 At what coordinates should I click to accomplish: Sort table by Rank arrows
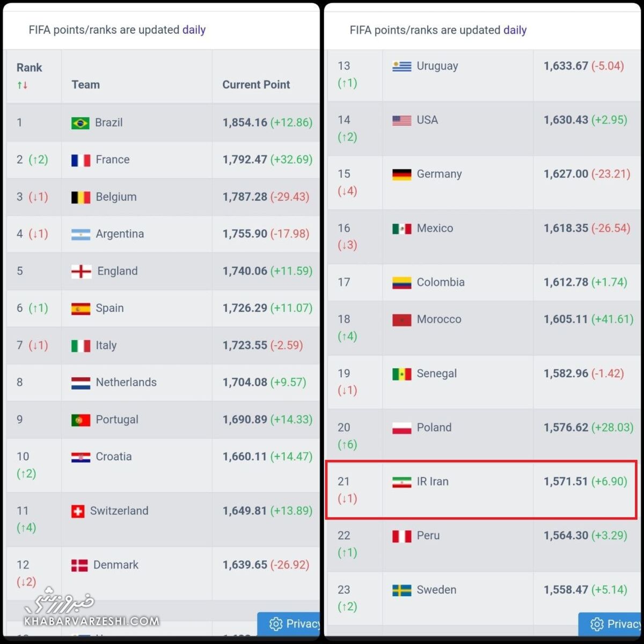(23, 85)
